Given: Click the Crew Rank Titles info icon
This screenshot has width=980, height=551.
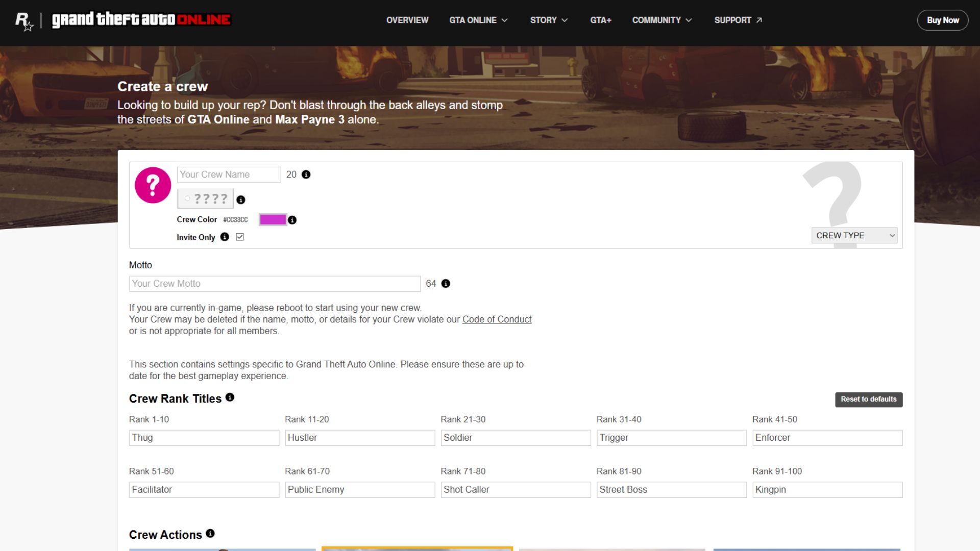Looking at the screenshot, I should (x=230, y=397).
